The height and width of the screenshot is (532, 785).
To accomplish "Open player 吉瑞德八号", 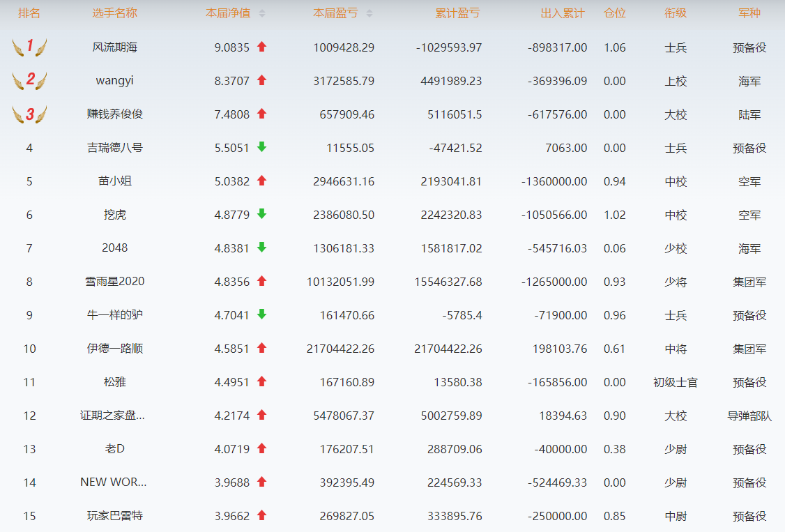I will (x=114, y=148).
